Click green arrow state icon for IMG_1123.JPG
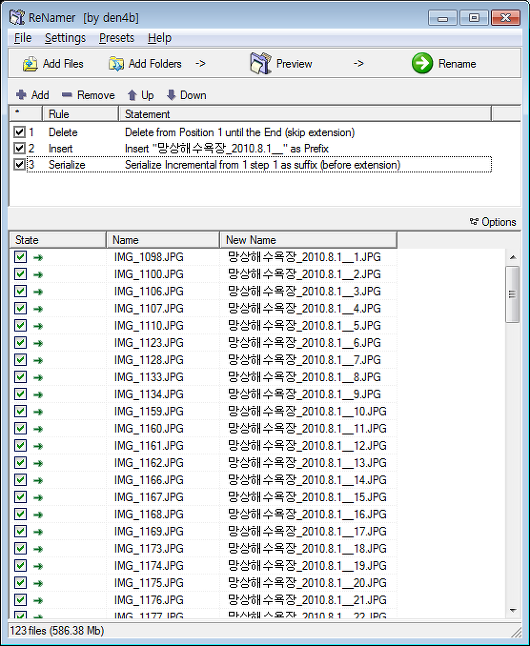 pyautogui.click(x=38, y=344)
